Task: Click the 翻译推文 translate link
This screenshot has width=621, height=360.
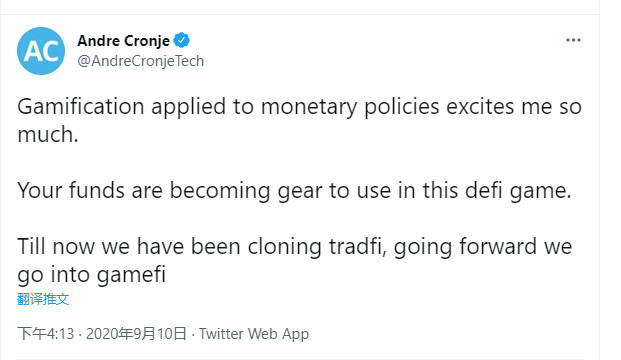Action: pyautogui.click(x=43, y=299)
